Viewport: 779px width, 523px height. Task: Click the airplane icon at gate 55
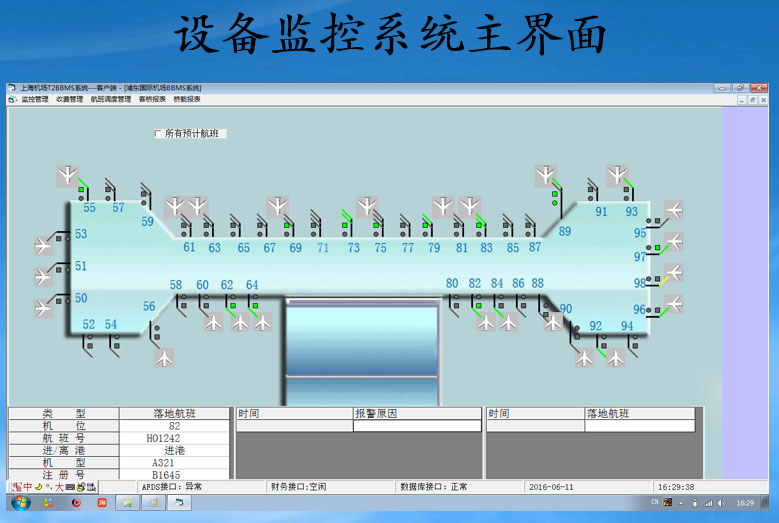(67, 176)
